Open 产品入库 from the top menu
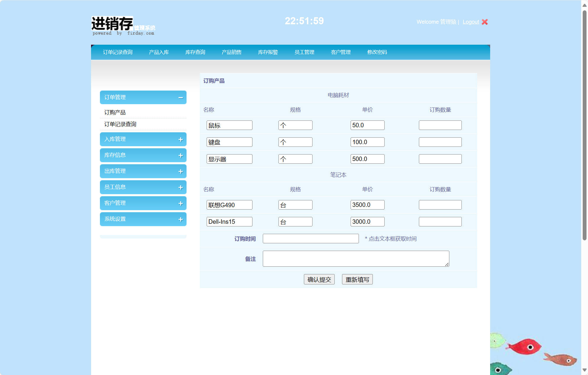Viewport: 588px width, 375px height. coord(159,52)
